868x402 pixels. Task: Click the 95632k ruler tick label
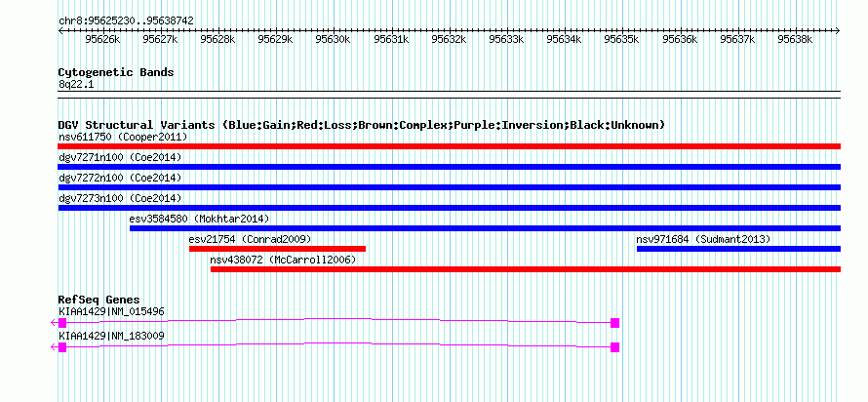[x=449, y=39]
